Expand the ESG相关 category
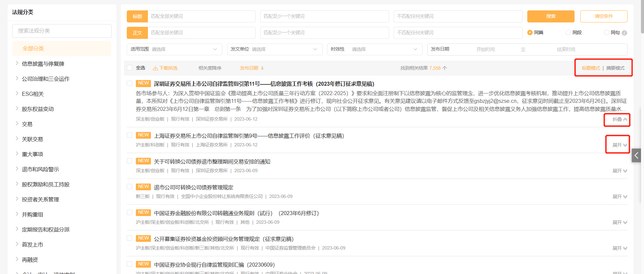644x274 pixels. click(x=17, y=93)
